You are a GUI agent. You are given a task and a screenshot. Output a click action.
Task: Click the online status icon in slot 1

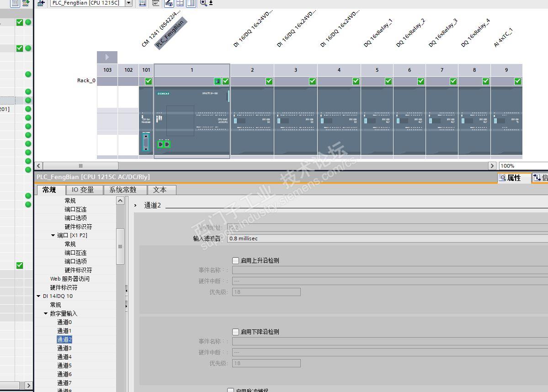pyautogui.click(x=218, y=81)
